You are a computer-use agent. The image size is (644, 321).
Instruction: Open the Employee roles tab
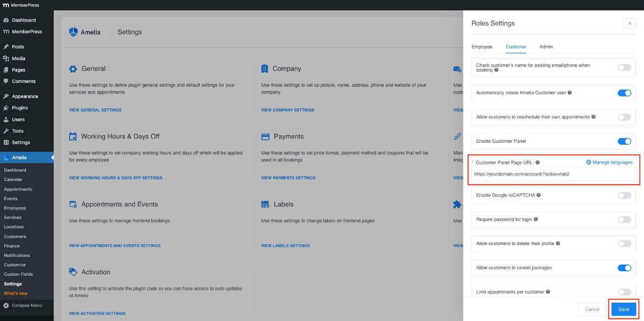[x=482, y=47]
